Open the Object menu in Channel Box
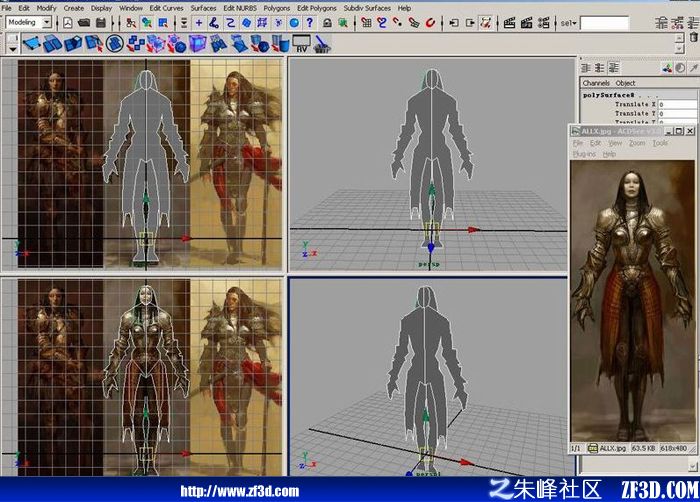This screenshot has height=502, width=700. [625, 83]
